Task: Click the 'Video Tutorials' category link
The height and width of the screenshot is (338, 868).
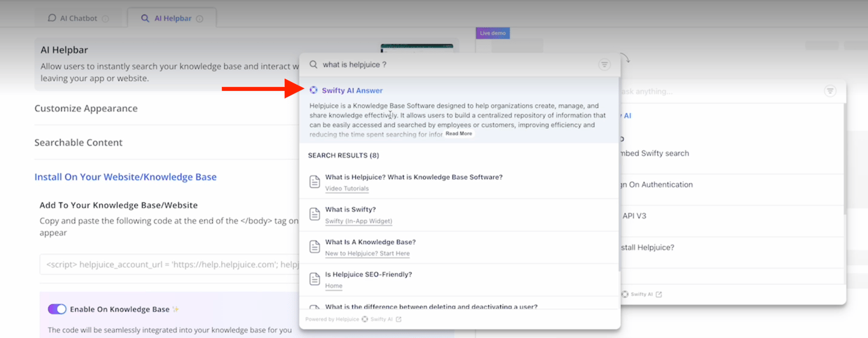Action: point(347,189)
